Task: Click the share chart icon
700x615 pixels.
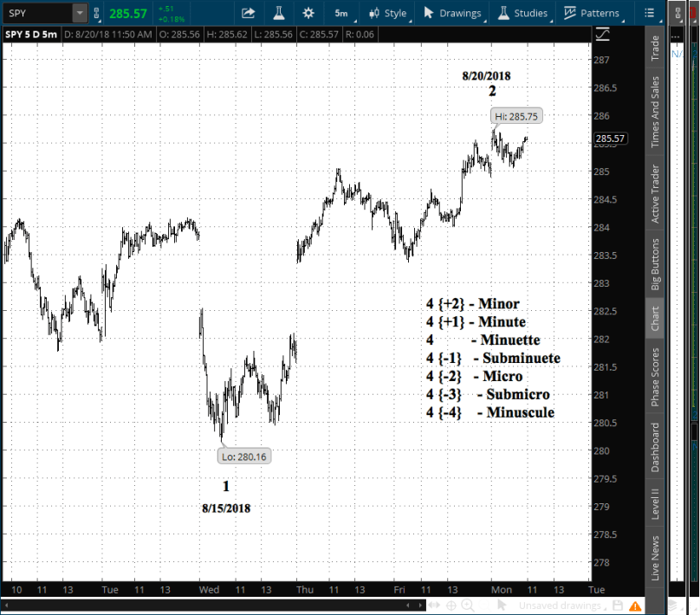Action: [249, 13]
